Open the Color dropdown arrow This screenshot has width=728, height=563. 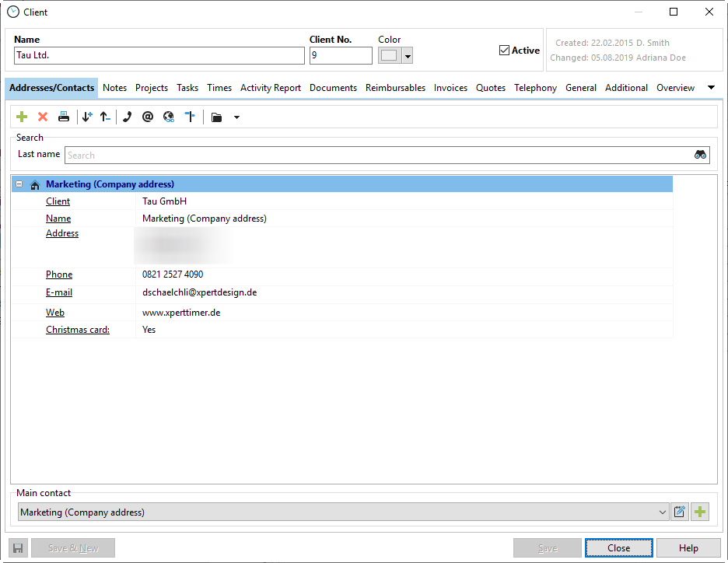point(408,56)
